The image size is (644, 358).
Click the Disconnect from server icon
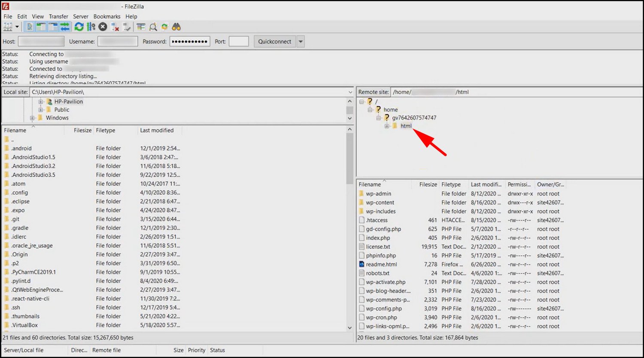coord(115,27)
